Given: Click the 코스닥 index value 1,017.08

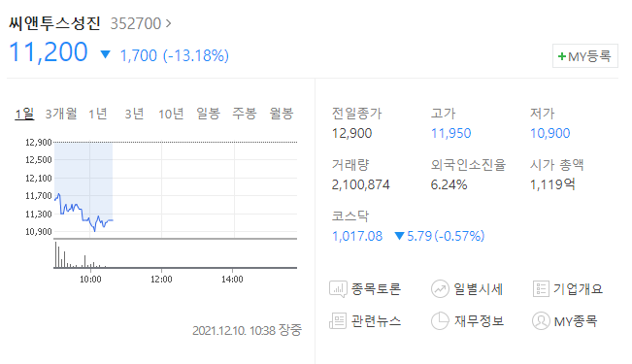Looking at the screenshot, I should coord(357,236).
